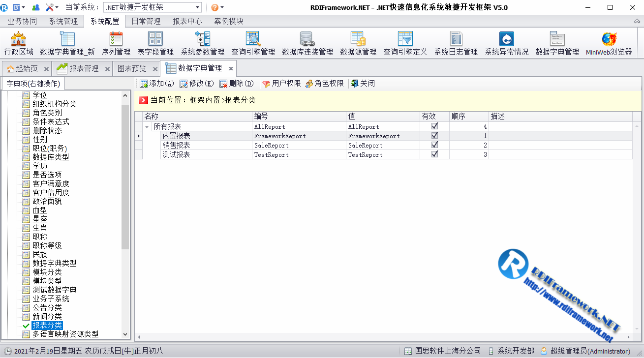
Task: Click the tree vertical scrollbar thumb
Action: tap(125, 176)
